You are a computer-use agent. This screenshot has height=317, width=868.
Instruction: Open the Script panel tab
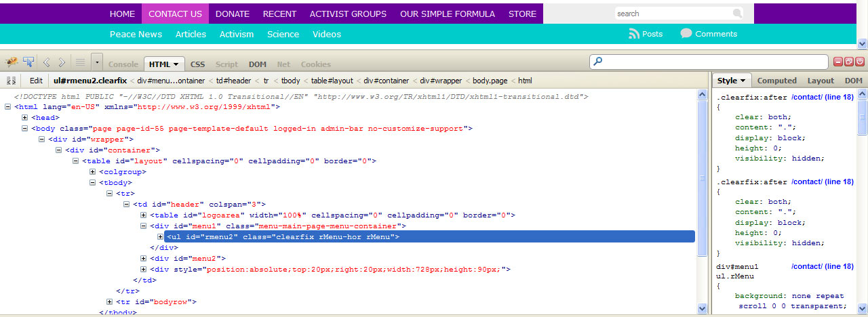click(x=226, y=64)
